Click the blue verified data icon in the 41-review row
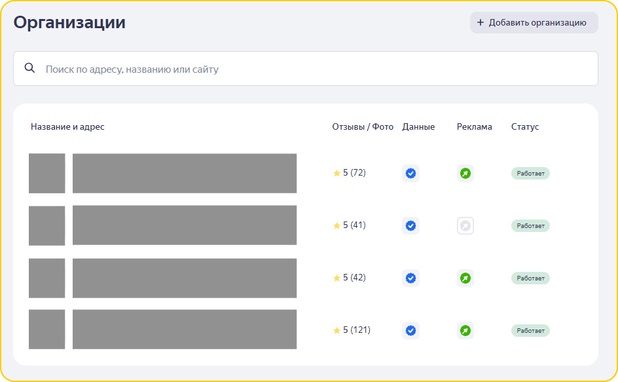 410,226
